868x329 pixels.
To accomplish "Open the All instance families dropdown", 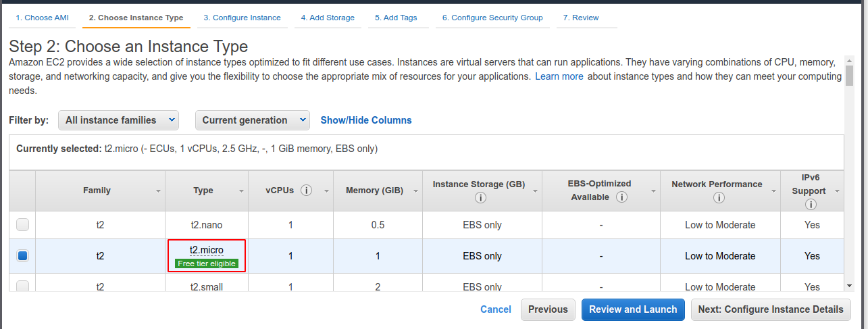I will click(x=119, y=120).
